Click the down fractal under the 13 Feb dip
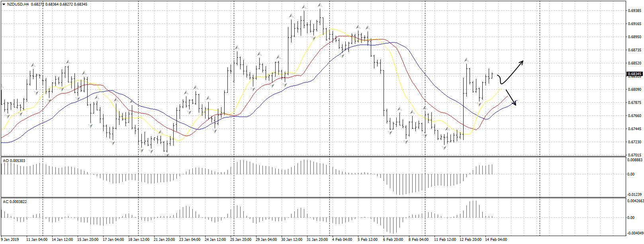Image resolution: width=644 pixels, height=244 pixels. coord(480,104)
